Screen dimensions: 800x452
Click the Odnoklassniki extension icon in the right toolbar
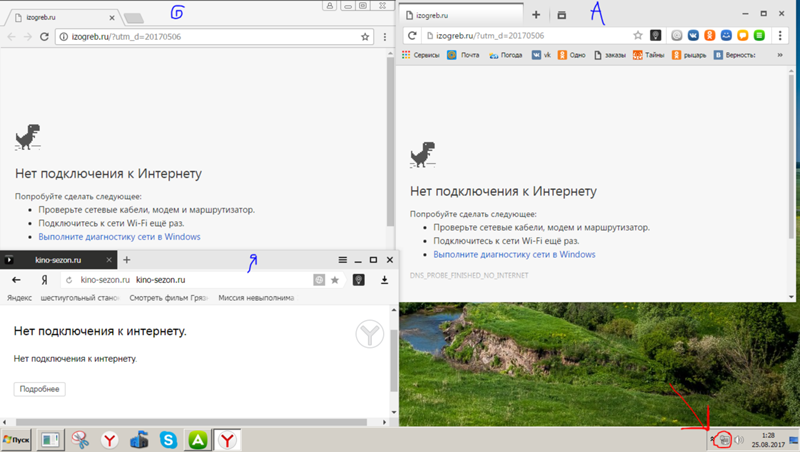coord(709,35)
